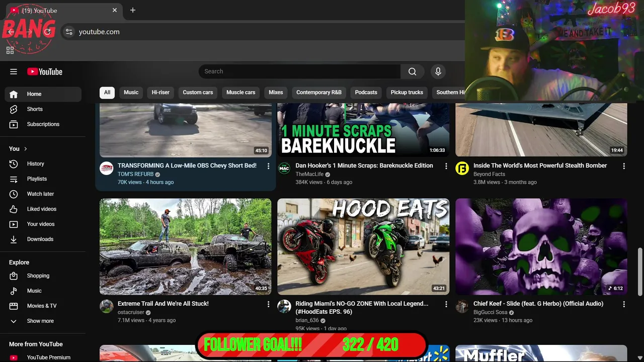Open options menu for Extreme Trail video
The width and height of the screenshot is (644, 362).
[x=268, y=304]
